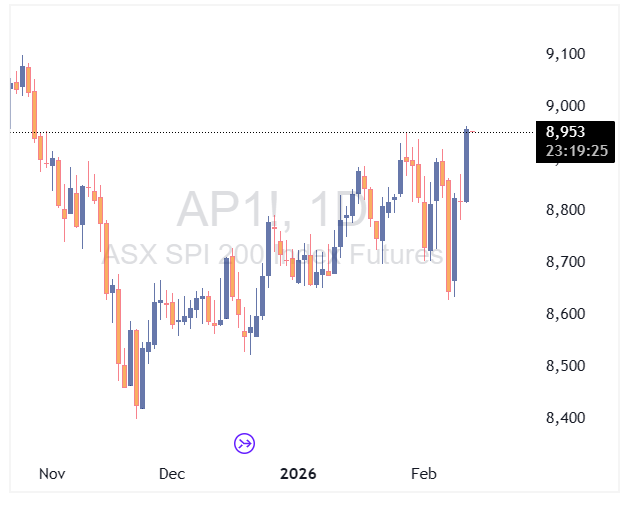629x513 pixels.
Task: Click the AP1!, 1D watermark symbol
Action: click(x=272, y=209)
